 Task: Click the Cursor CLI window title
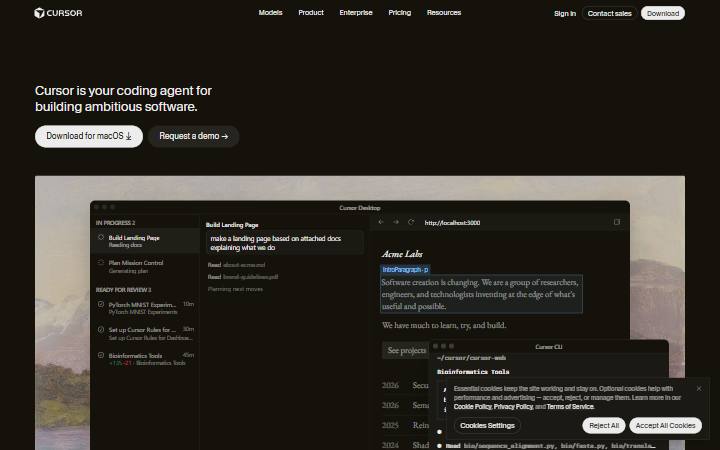point(549,347)
